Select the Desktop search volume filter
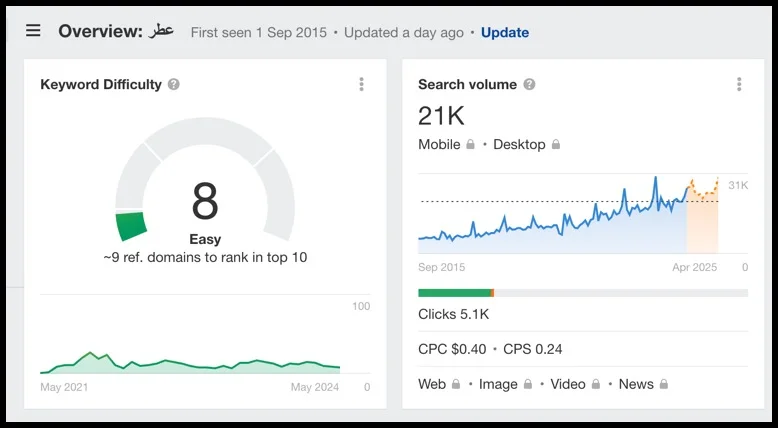This screenshot has height=428, width=778. coord(519,145)
